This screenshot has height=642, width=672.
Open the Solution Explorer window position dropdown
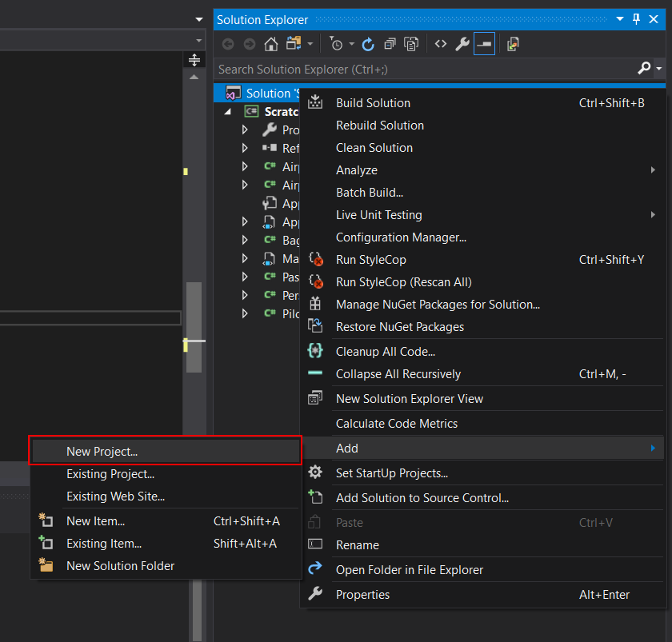click(x=620, y=19)
